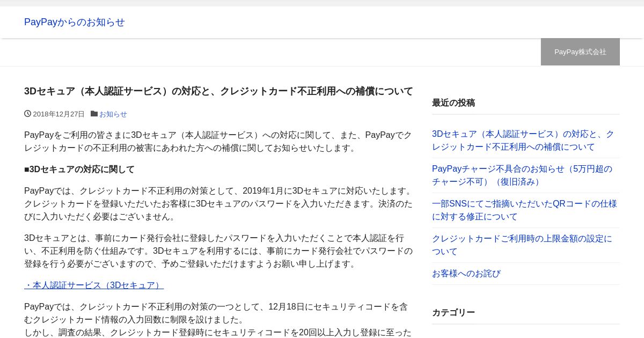
Task: Click the folder icon beside お知らせ category
Action: (94, 114)
